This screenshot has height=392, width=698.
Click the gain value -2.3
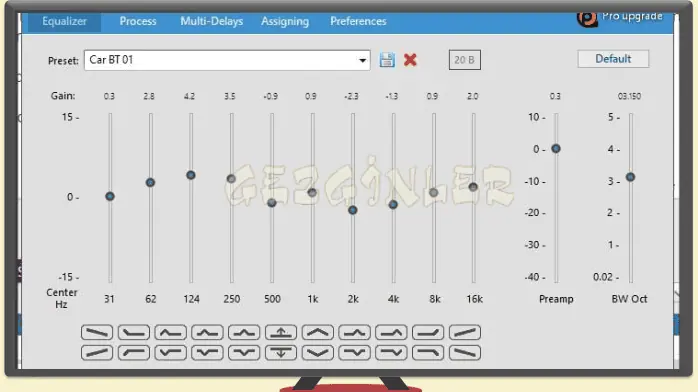[x=351, y=96]
